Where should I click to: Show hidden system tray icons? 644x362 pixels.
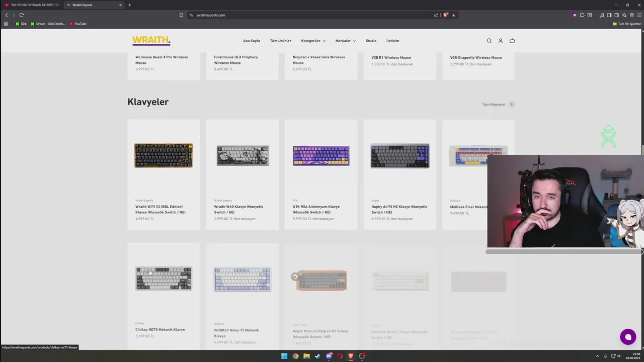[597, 356]
